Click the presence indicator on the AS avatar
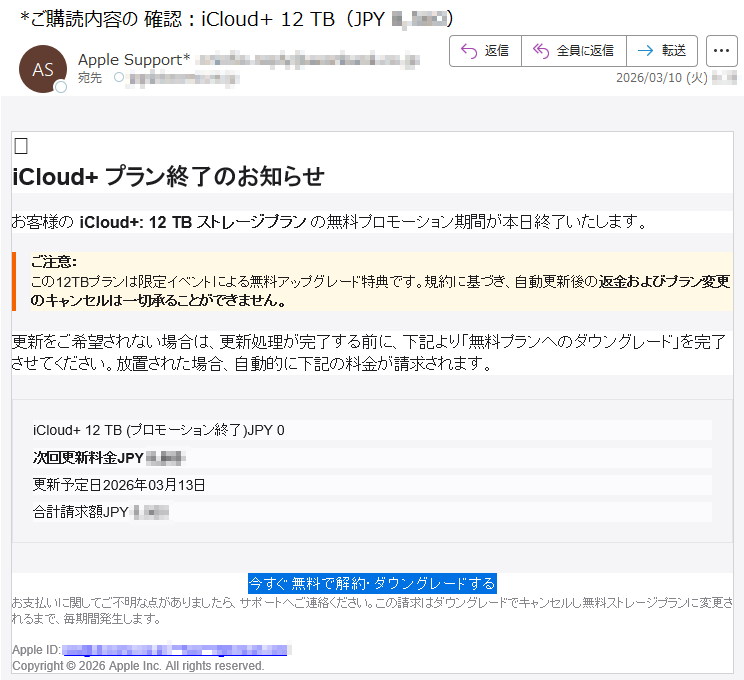Screen dimensions: 744x680 pos(61,87)
